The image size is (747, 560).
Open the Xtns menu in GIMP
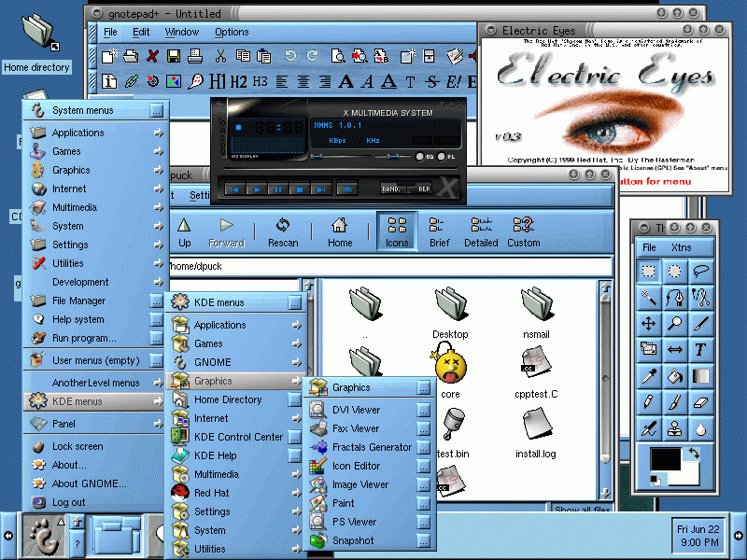coord(681,247)
